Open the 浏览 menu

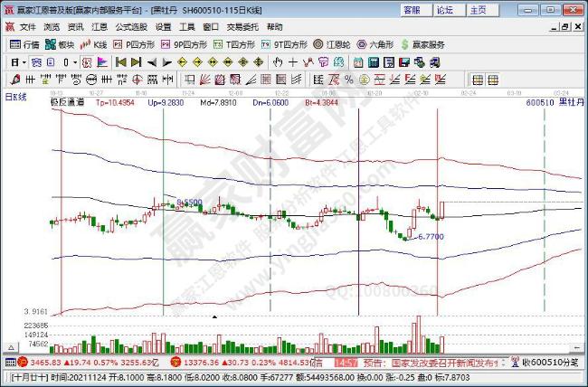tap(52, 27)
